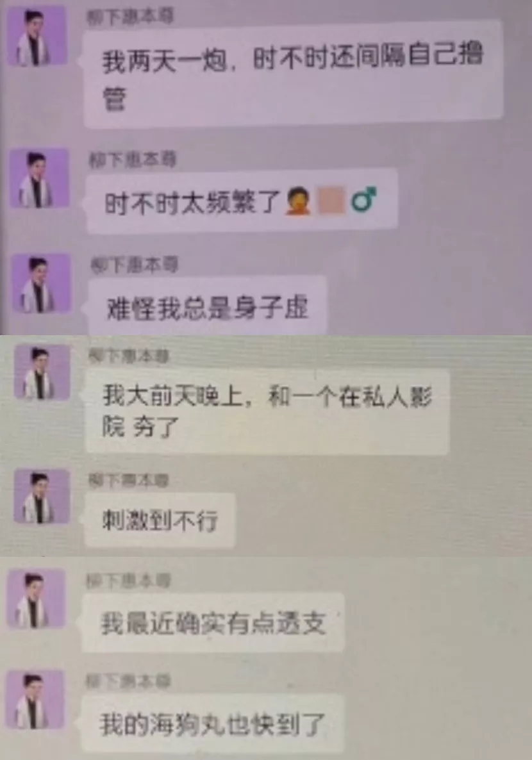Click the '难怪我总是身子虚' message bubble
The image size is (532, 760).
(208, 306)
